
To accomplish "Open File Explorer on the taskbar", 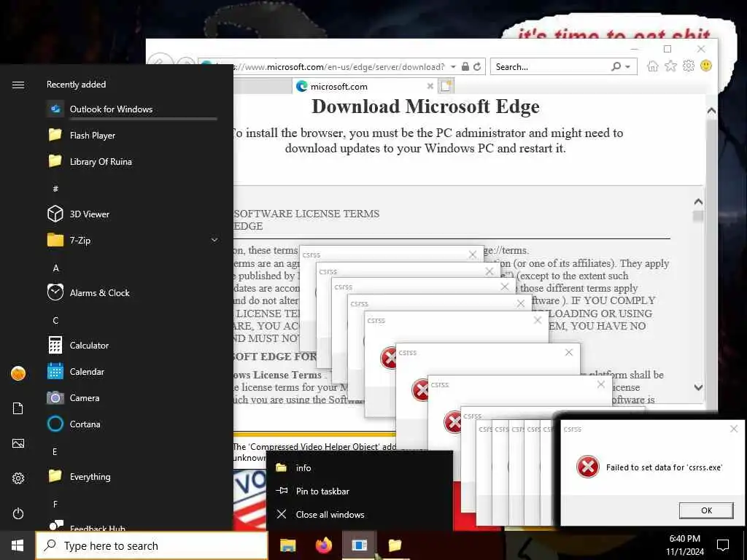I will click(x=287, y=545).
